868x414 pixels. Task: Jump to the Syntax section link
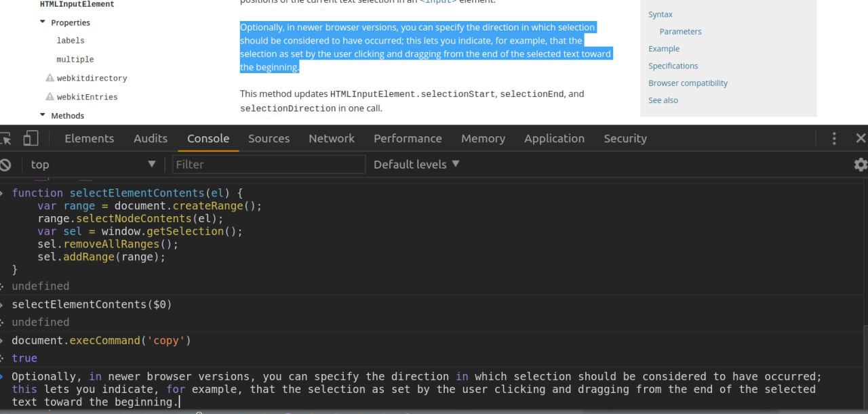pyautogui.click(x=660, y=14)
